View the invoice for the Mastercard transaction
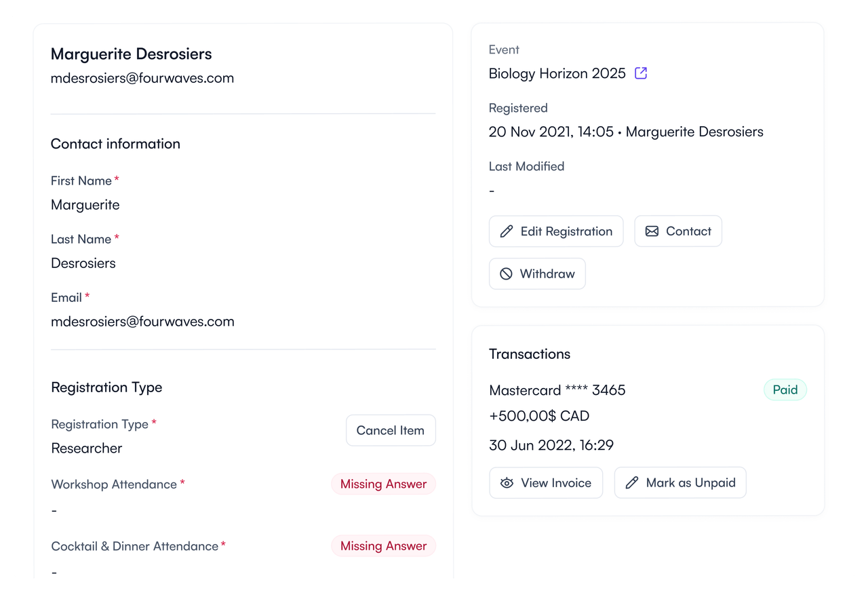Screen dimensions: 868x591 [546, 483]
